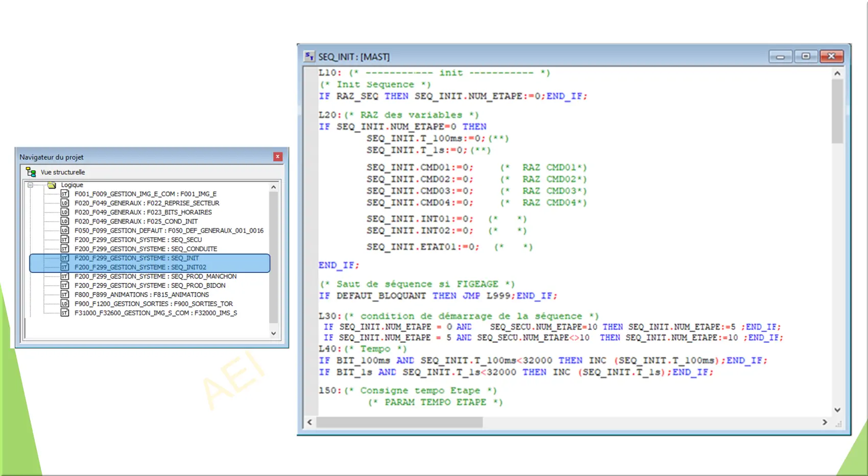The width and height of the screenshot is (868, 476).
Task: Click 'IF BIT_1s AND' code line
Action: pos(516,372)
